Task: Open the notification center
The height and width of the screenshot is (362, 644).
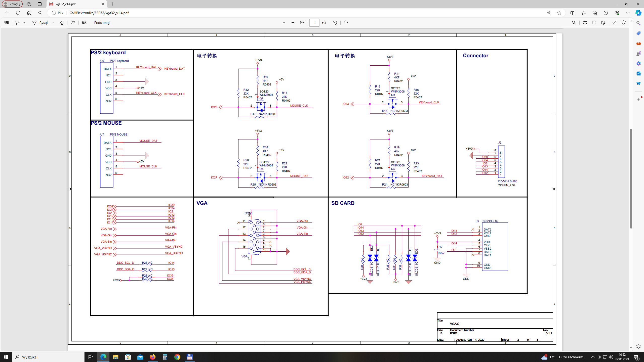Action: [636, 357]
